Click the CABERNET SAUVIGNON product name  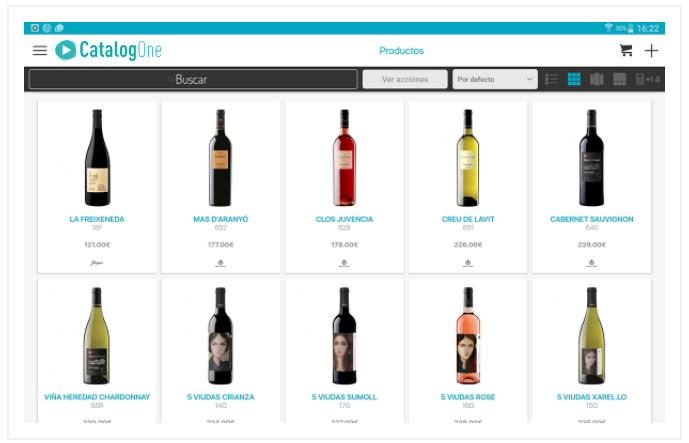pyautogui.click(x=591, y=219)
